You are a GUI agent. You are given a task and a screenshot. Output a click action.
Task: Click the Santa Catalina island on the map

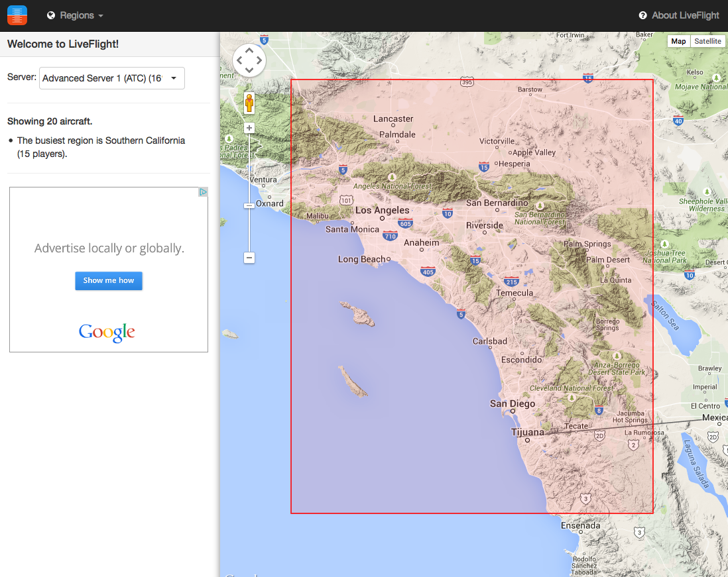tap(358, 314)
